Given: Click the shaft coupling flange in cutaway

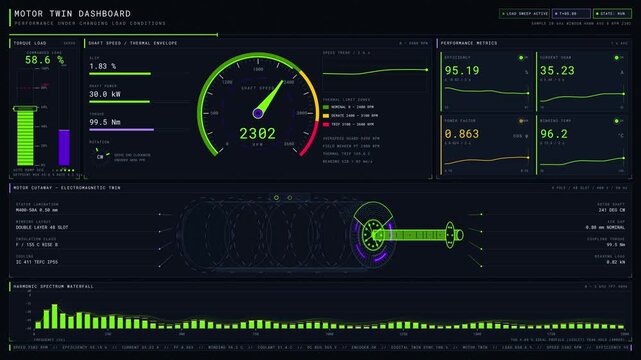Looking at the screenshot, I should [x=450, y=235].
